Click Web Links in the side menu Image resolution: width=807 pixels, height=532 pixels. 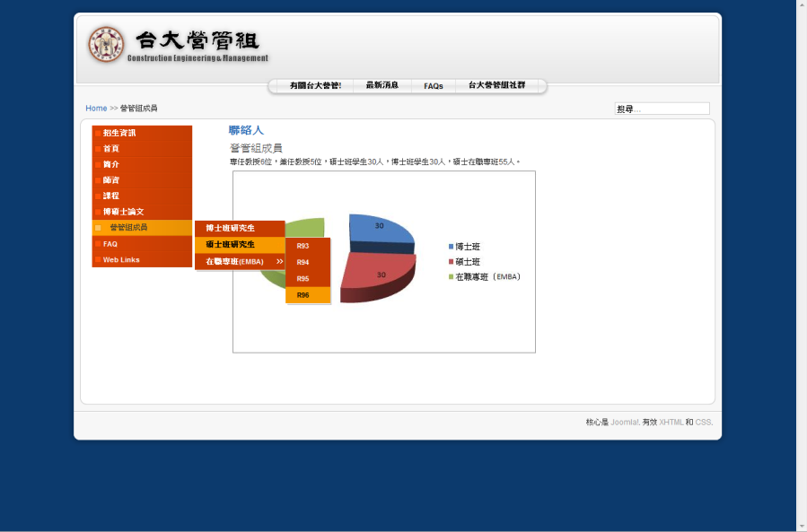coord(121,260)
